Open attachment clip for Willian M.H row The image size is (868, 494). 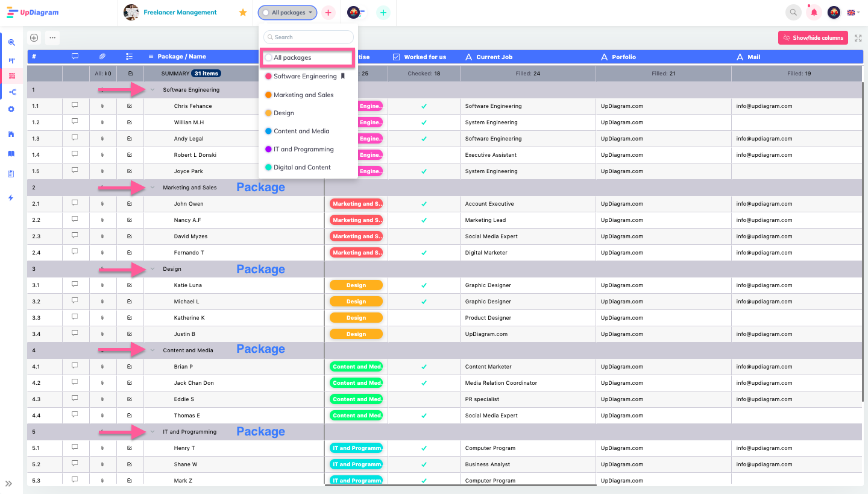pyautogui.click(x=102, y=122)
